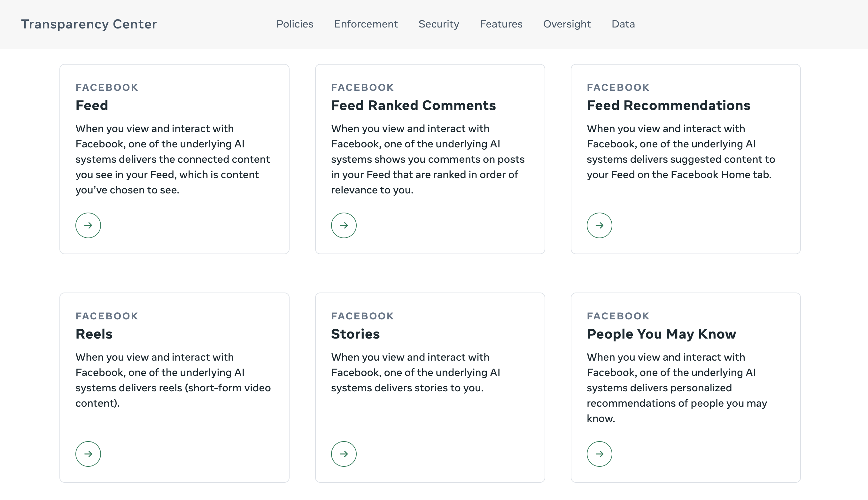Click the People You May Know heading
This screenshot has height=500, width=868.
661,333
